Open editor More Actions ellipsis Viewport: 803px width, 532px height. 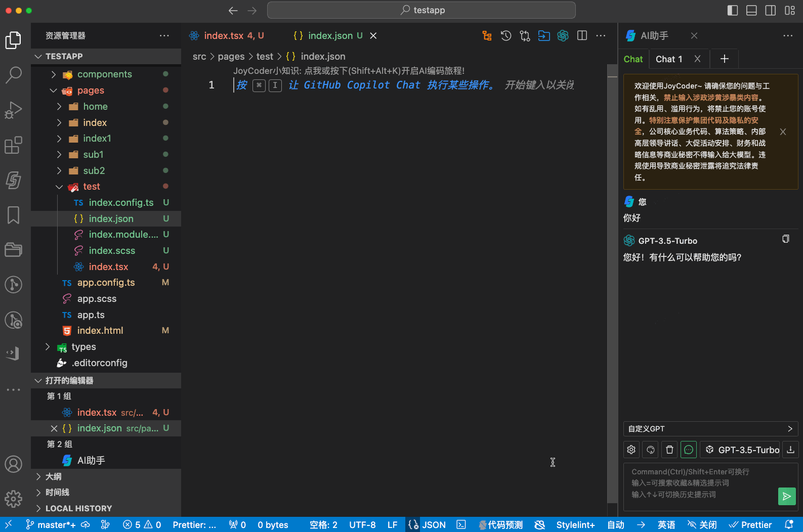[601, 35]
